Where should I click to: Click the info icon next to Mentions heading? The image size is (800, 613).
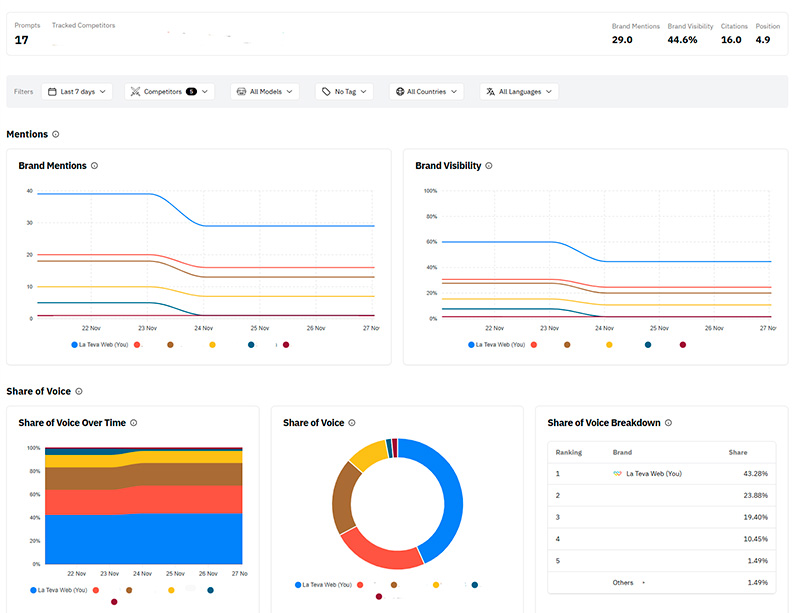pos(56,134)
